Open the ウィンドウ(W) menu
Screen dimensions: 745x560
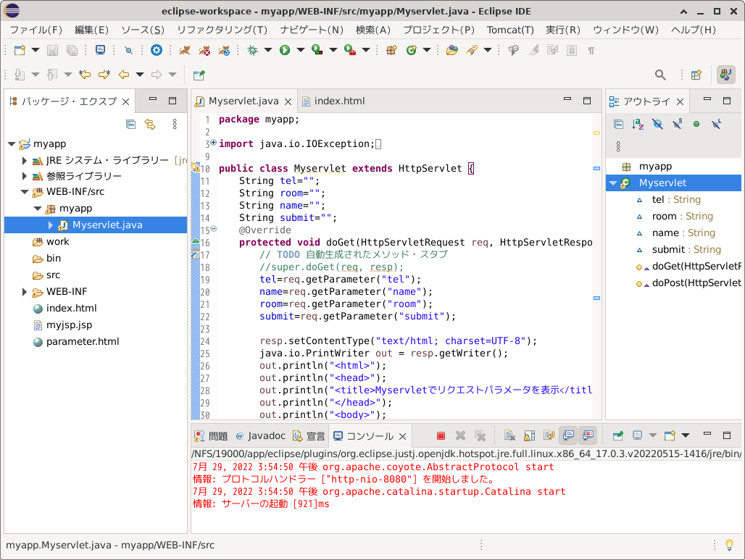coord(625,30)
